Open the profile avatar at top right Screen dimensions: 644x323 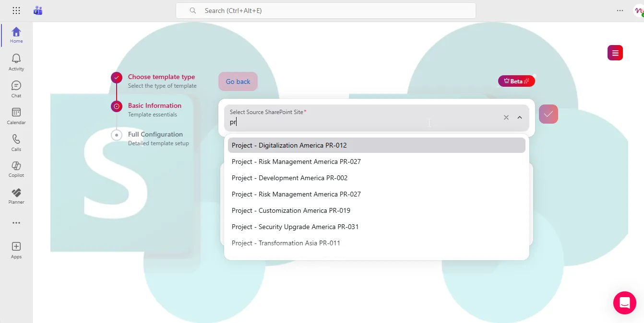click(x=639, y=11)
